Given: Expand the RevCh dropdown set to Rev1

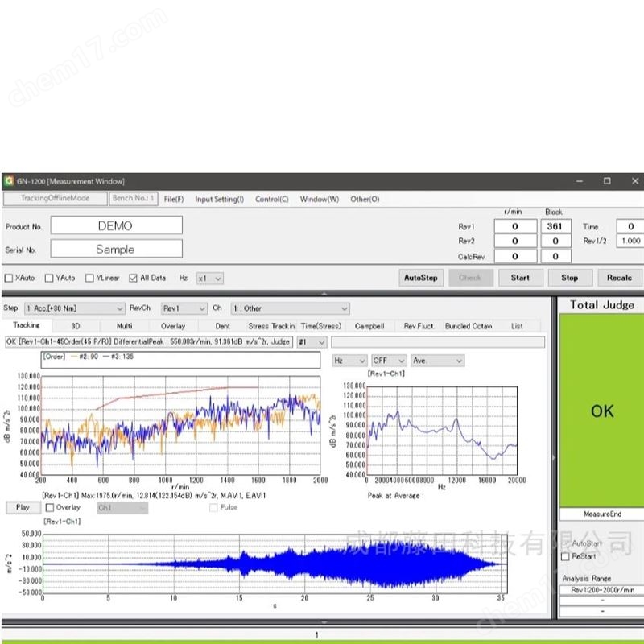Looking at the screenshot, I should 184,308.
